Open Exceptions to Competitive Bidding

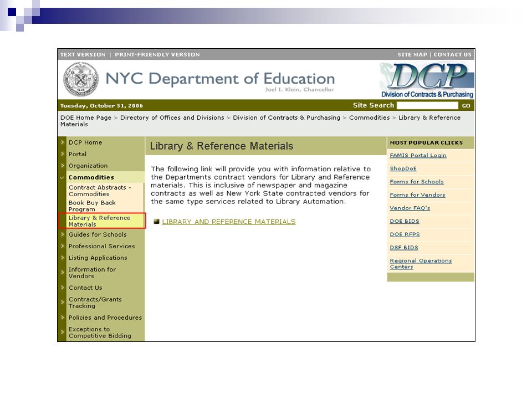coord(100,332)
